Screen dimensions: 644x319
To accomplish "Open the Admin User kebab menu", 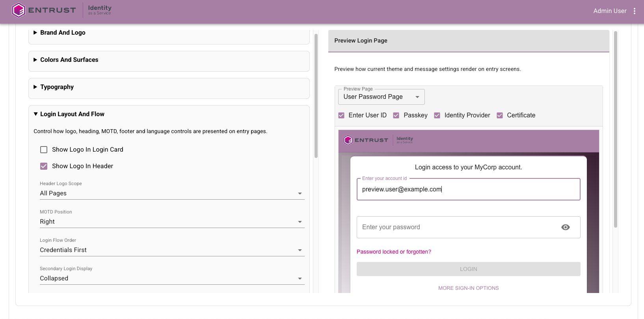I will (635, 11).
